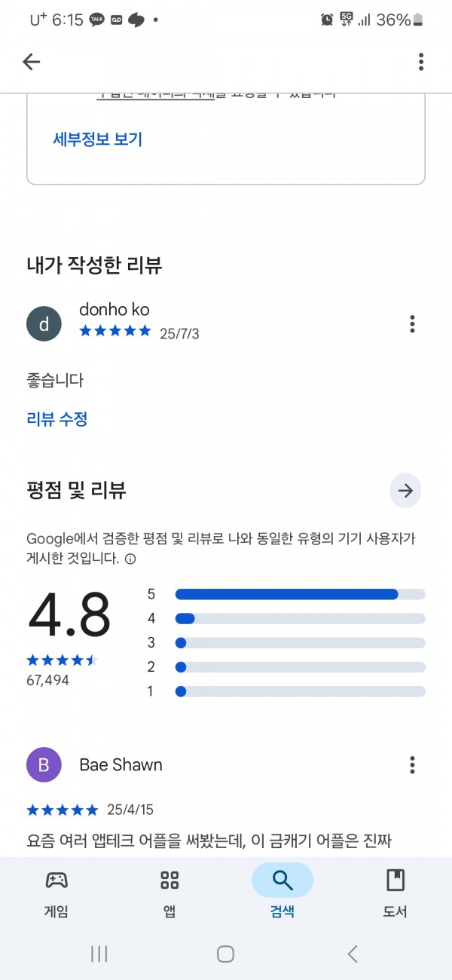
Task: Switch to the 앱 tab
Action: coord(169,893)
